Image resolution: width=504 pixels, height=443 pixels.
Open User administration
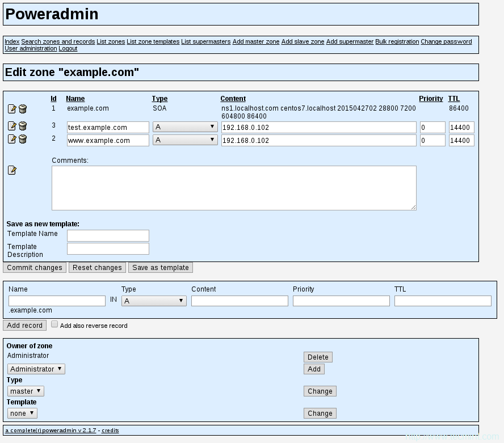coord(30,48)
